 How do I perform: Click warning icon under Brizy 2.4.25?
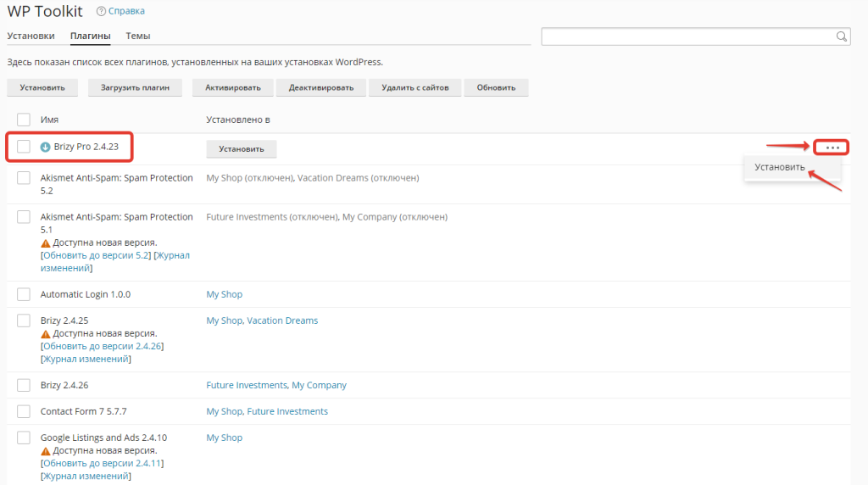pos(46,334)
